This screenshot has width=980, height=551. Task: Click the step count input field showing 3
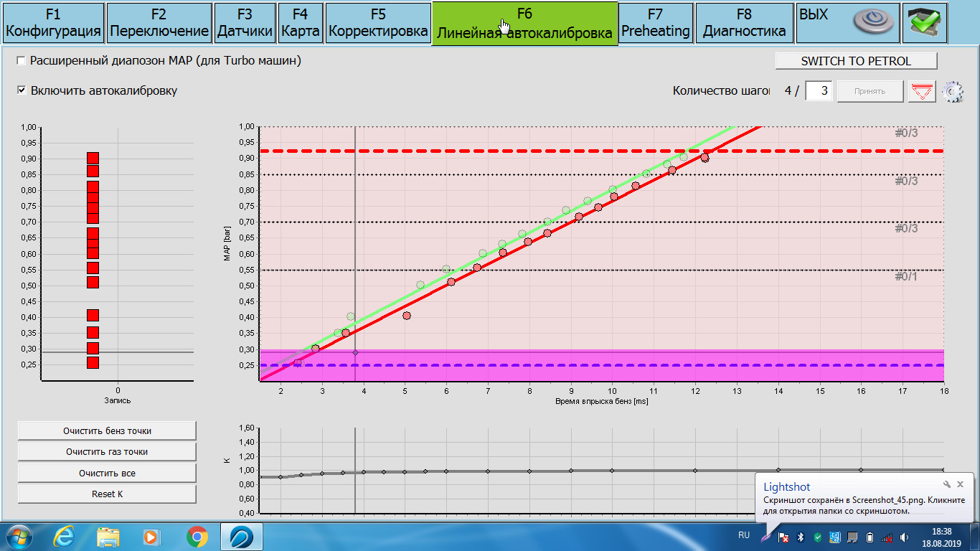[x=819, y=91]
